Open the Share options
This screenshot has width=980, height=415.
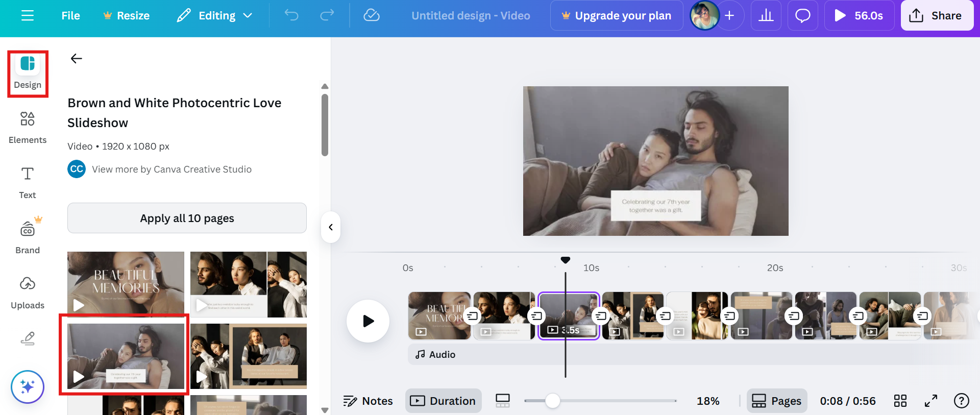point(937,16)
